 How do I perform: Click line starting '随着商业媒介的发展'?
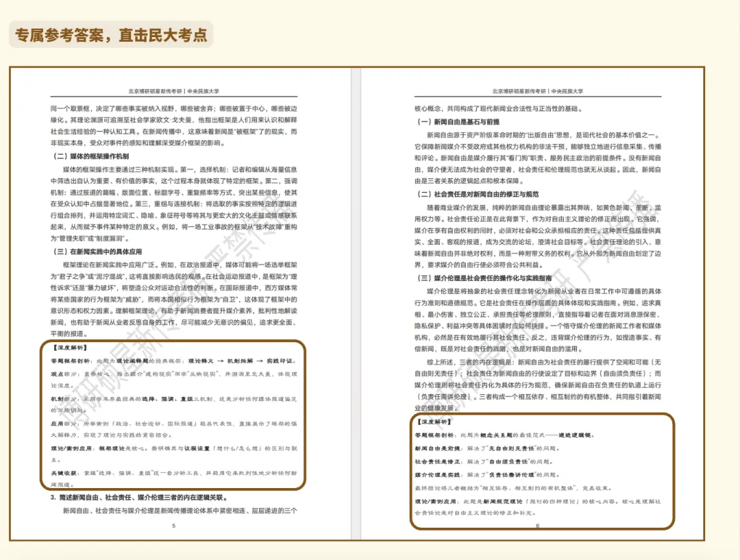(x=543, y=208)
